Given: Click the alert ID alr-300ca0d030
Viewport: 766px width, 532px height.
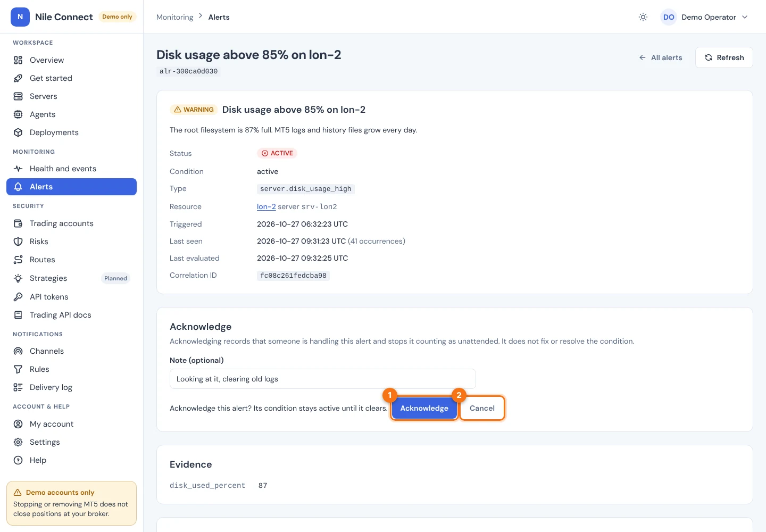Looking at the screenshot, I should [x=188, y=71].
